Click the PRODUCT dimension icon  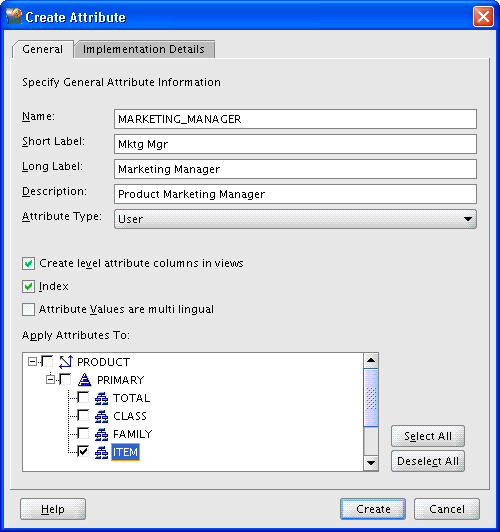[66, 362]
